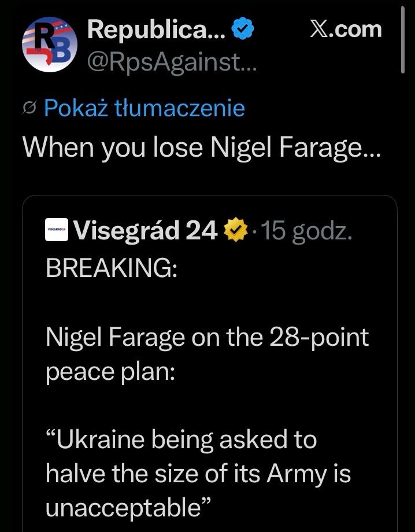Click the X.com source label
Viewport: 415px width, 532px height.
[346, 29]
